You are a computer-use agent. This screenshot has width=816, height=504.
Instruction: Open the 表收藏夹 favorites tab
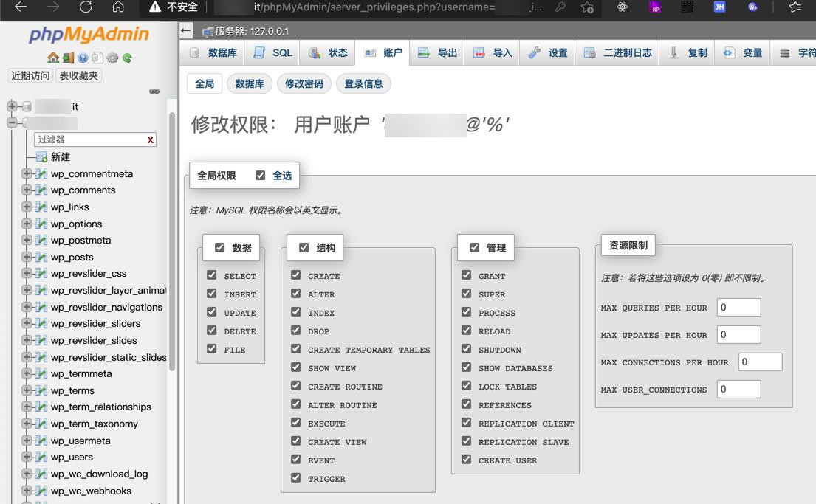coord(78,75)
